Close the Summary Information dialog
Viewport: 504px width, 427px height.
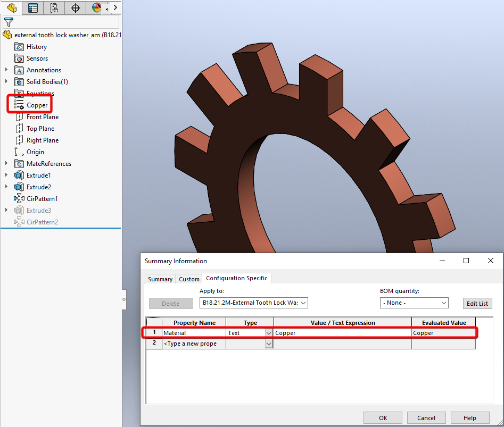pyautogui.click(x=491, y=261)
